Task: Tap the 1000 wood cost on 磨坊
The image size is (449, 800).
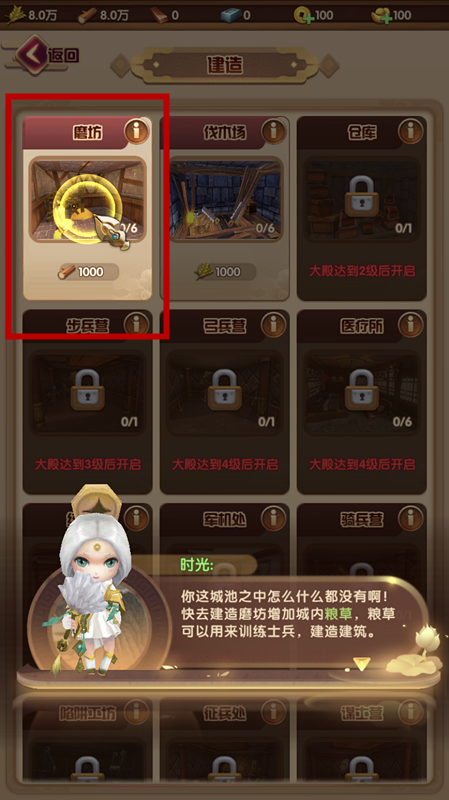Action: pyautogui.click(x=87, y=272)
